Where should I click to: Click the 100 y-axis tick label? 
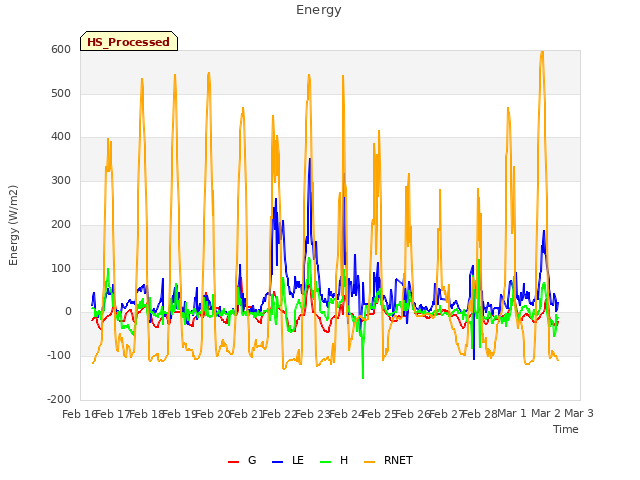(61, 269)
